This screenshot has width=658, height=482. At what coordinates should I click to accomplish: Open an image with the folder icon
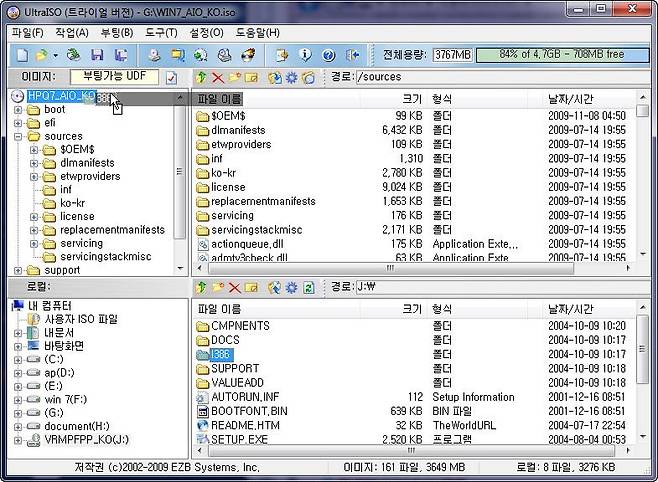(42, 55)
